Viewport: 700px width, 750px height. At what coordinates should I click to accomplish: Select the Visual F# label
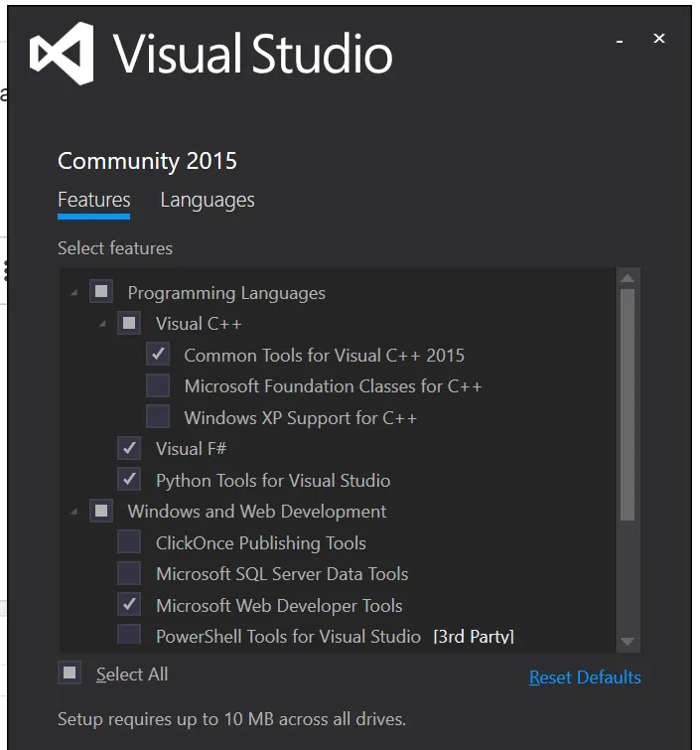(x=191, y=449)
